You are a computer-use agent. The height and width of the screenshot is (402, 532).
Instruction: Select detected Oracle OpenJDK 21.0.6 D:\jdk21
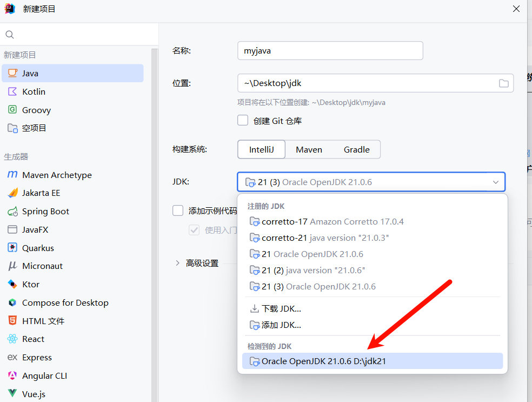click(373, 361)
